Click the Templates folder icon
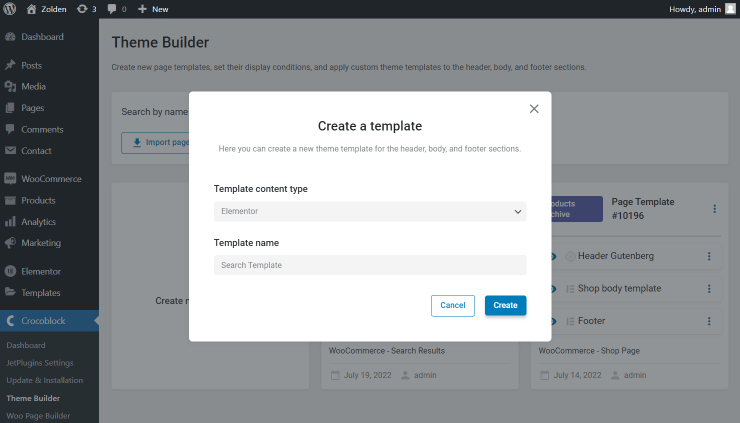 click(10, 292)
